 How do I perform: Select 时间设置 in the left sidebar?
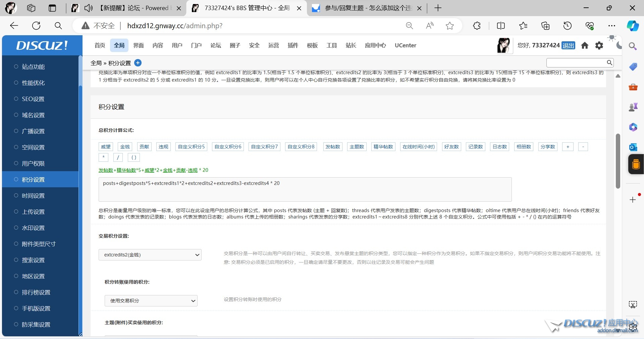pyautogui.click(x=33, y=196)
